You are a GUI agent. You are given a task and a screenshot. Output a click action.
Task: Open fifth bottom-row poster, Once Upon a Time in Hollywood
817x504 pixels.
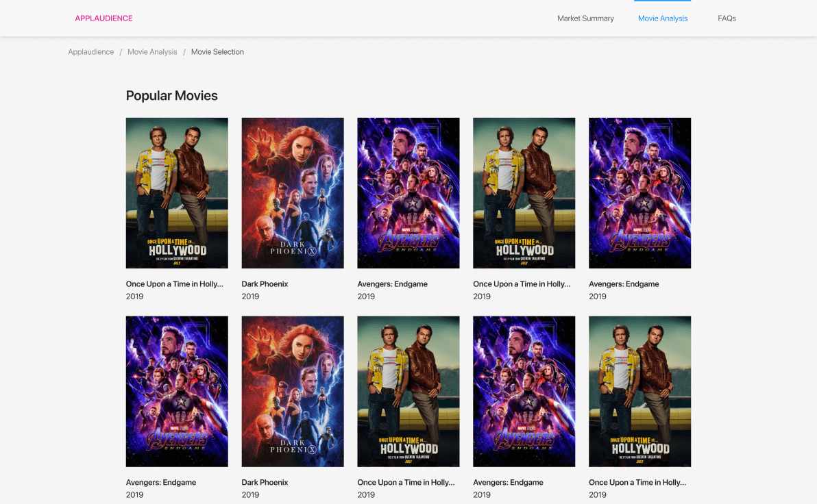639,391
